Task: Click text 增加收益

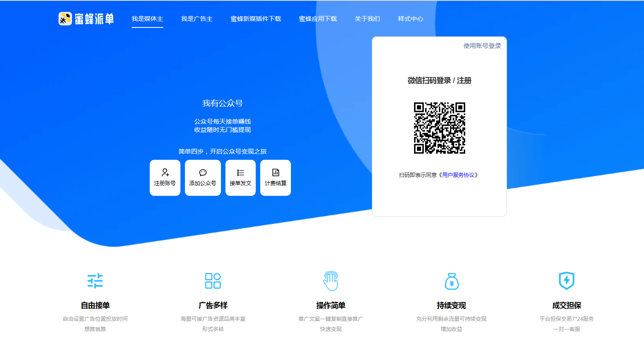Action: coord(451,329)
